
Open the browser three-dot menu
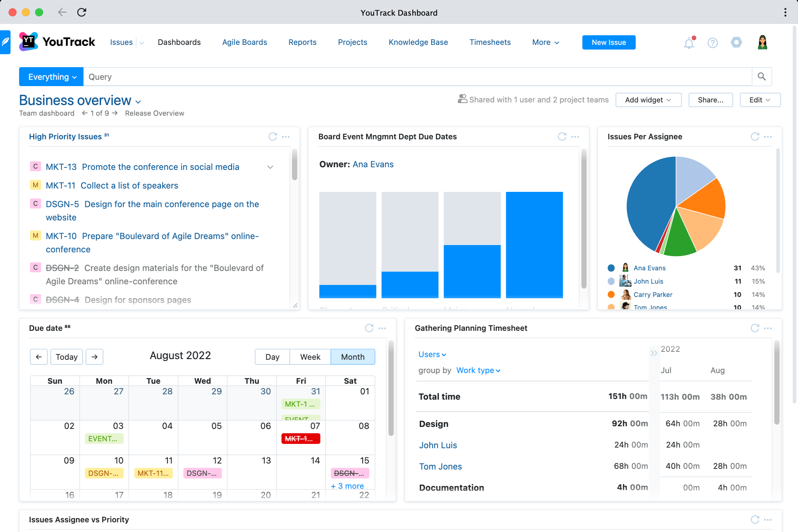coord(785,13)
